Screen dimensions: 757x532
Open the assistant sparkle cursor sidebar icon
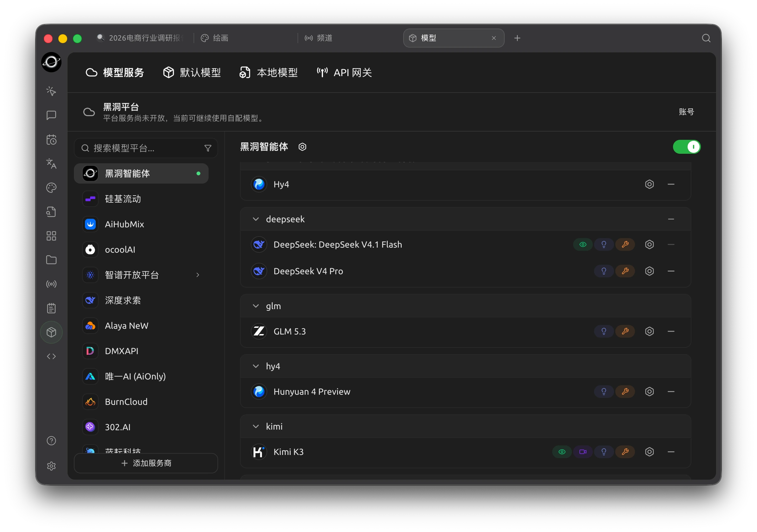pyautogui.click(x=51, y=91)
